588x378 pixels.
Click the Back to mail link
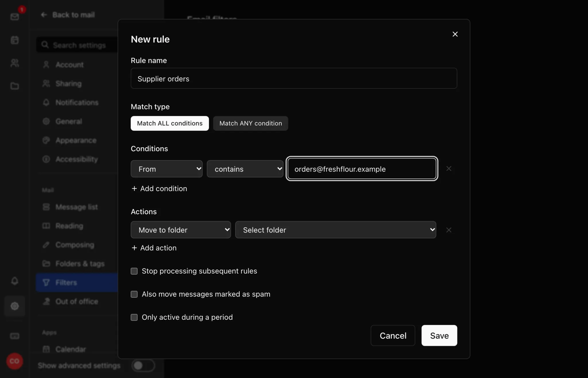coord(68,15)
